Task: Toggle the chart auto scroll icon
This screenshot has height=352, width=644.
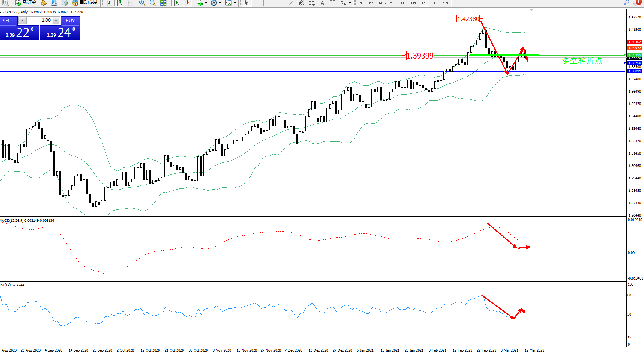Action: pos(176,3)
